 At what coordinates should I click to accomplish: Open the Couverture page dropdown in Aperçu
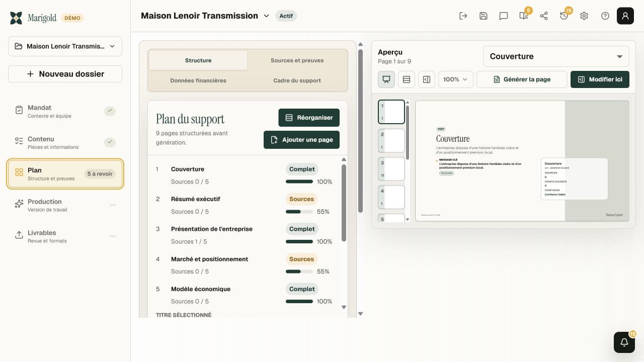[x=556, y=56]
